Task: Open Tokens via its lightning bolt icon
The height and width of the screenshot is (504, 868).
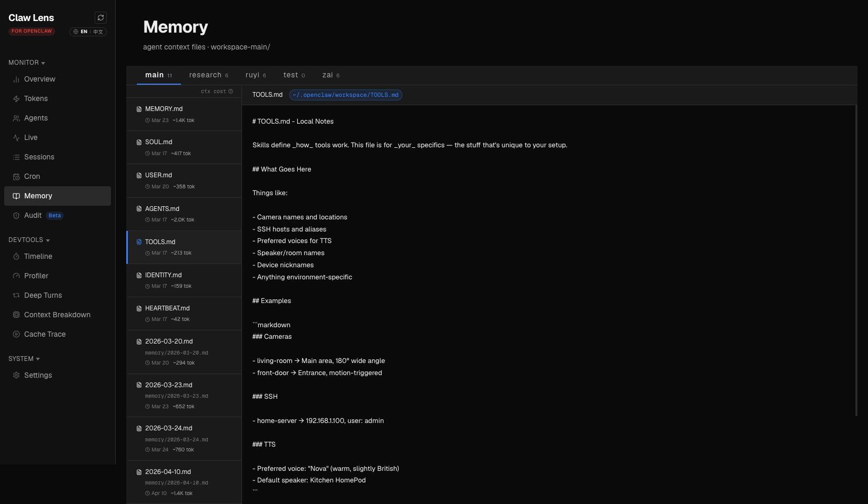Action: 16,99
